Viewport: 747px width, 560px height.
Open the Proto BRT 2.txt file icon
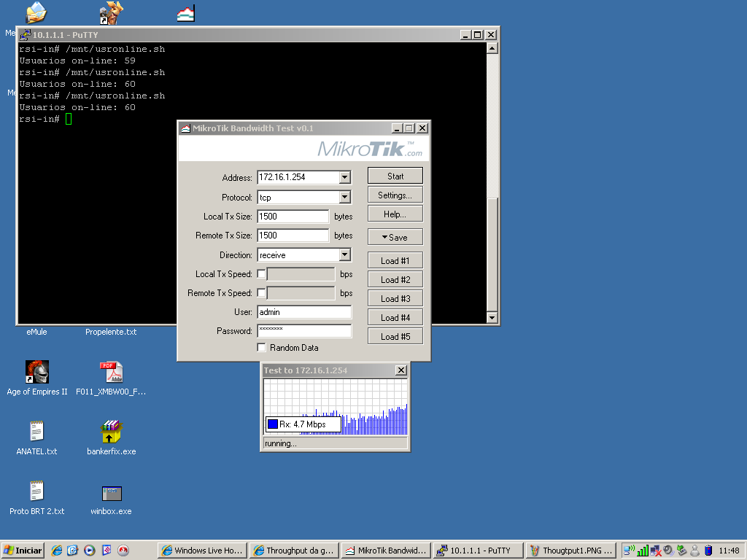coord(36,492)
